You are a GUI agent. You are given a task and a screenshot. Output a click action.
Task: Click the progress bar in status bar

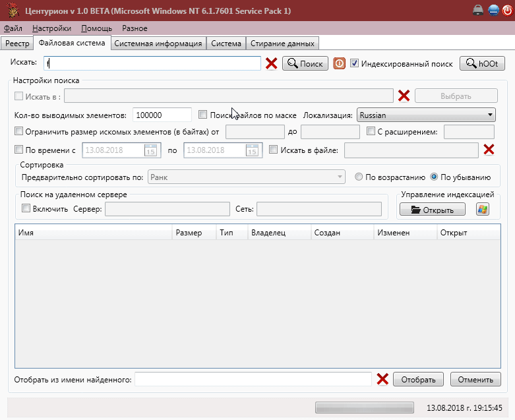click(x=364, y=407)
